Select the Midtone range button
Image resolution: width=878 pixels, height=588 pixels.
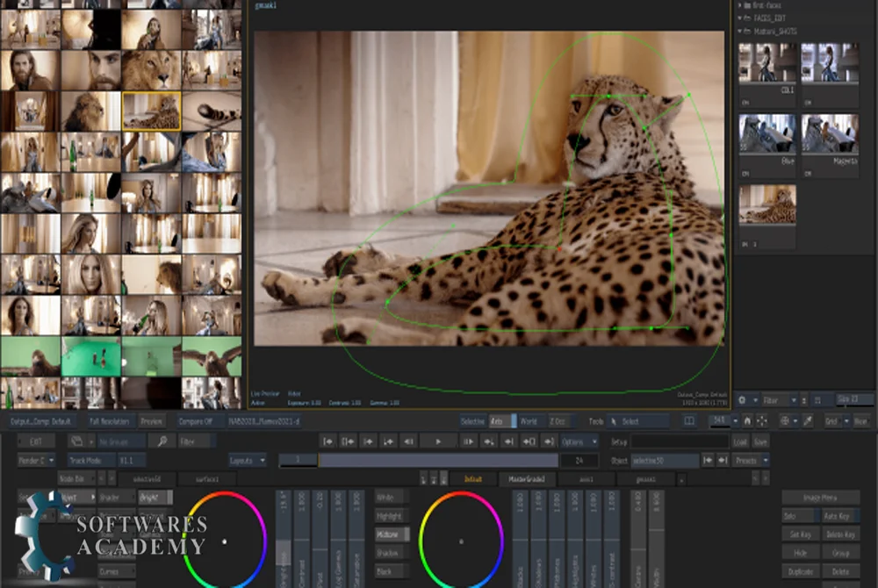392,534
